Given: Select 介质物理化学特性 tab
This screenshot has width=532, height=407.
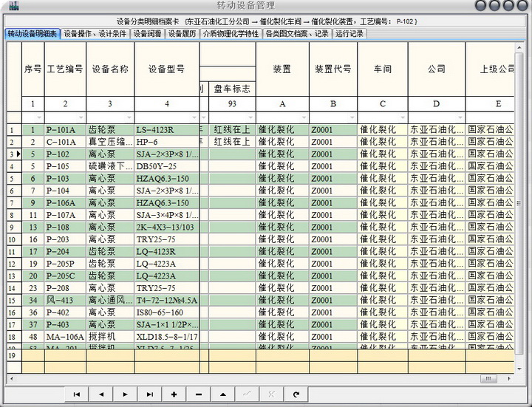Looking at the screenshot, I should tap(231, 33).
